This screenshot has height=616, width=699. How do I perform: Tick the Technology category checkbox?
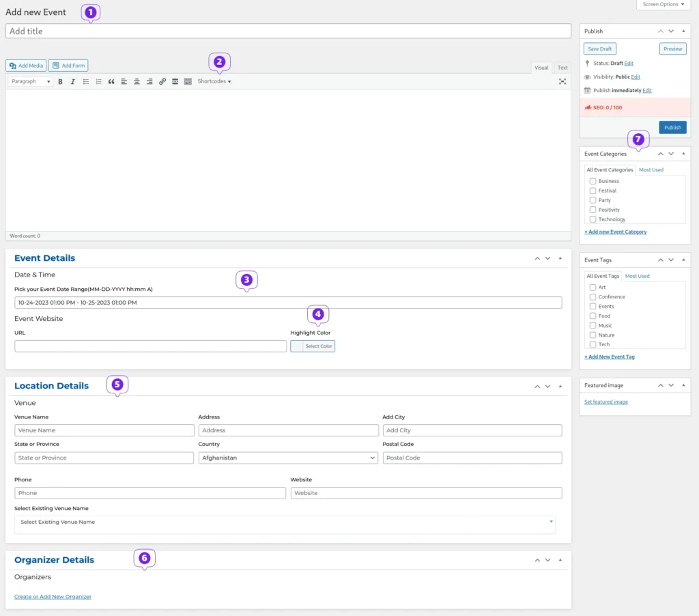tap(593, 219)
